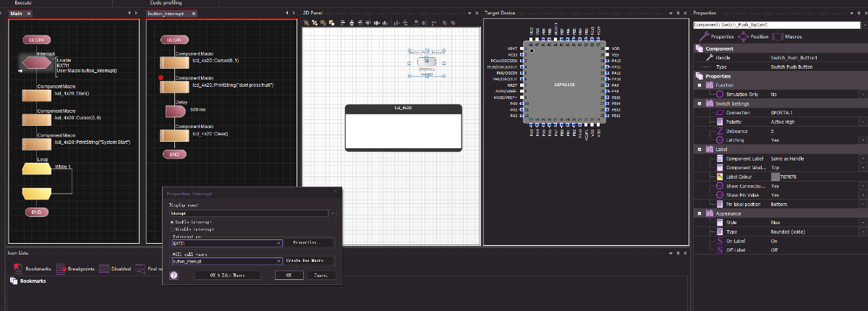This screenshot has height=311, width=868.
Task: Close the 2D Panel window
Action: pos(475,13)
